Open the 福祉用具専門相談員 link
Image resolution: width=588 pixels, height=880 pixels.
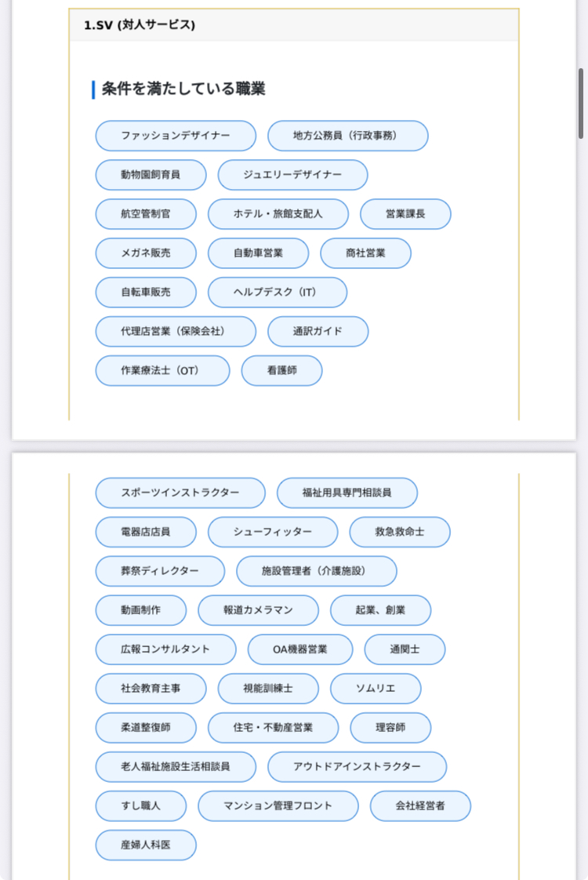(347, 493)
